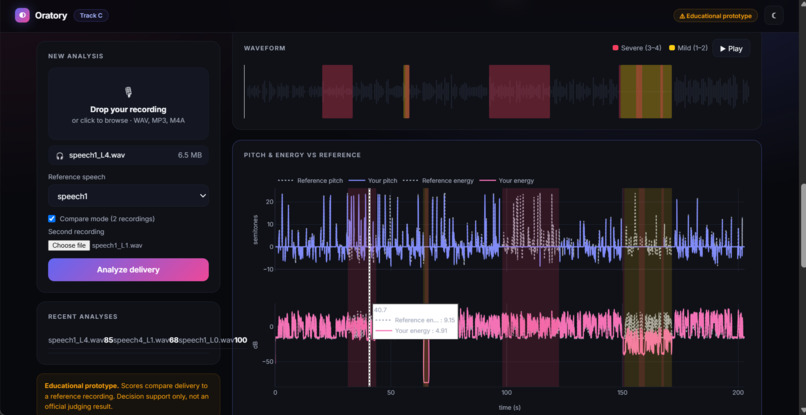This screenshot has width=806, height=415.
Task: Click the speech1_L1.wav second recording filename
Action: 117,245
